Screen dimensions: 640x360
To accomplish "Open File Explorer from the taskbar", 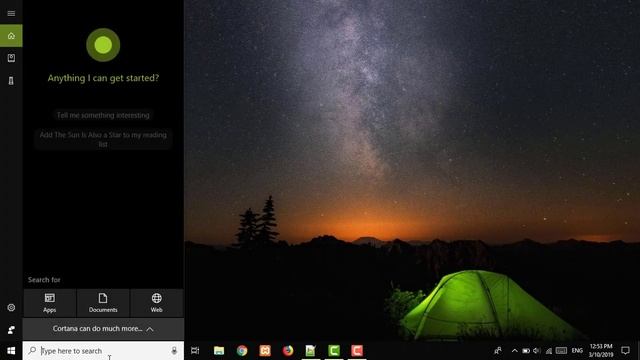I will 219,351.
